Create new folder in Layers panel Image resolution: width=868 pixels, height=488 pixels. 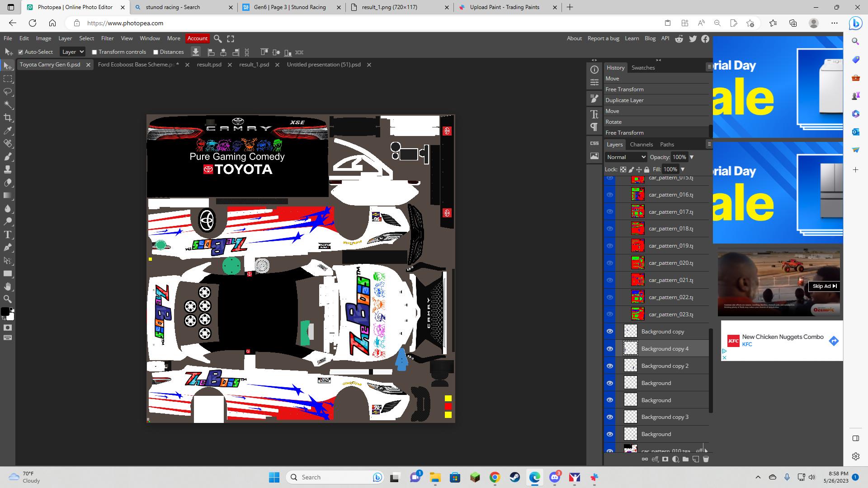tap(685, 459)
